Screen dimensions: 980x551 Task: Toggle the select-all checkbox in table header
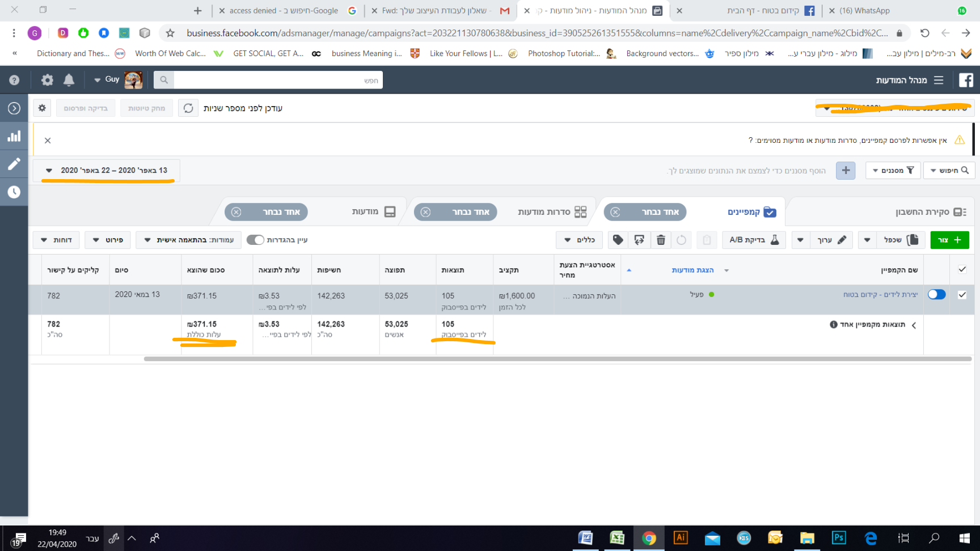point(962,269)
